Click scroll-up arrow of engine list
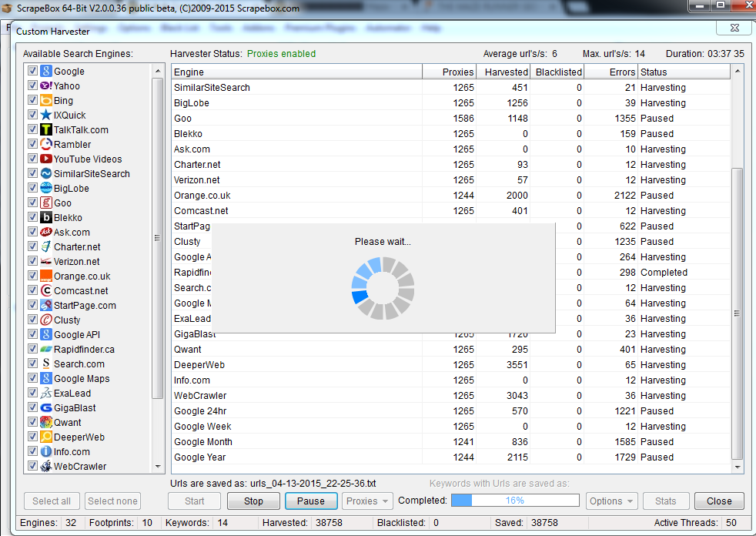 (x=158, y=71)
